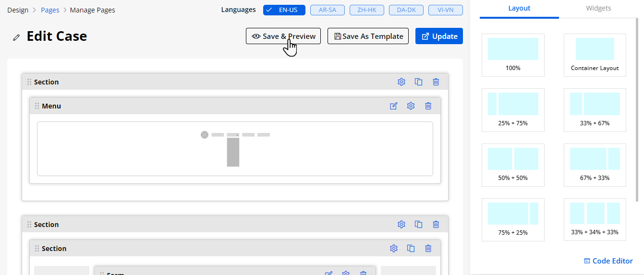Edit the Menu widget
This screenshot has width=644, height=275.
pos(394,106)
